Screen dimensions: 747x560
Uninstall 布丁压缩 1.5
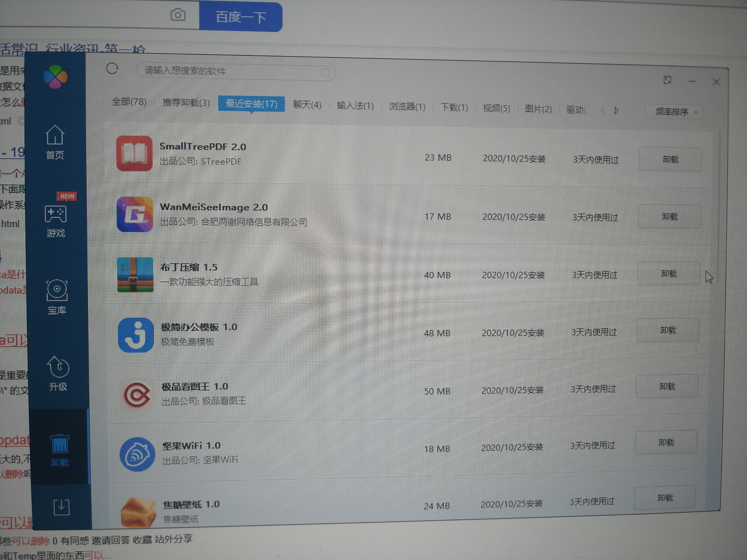tap(669, 274)
